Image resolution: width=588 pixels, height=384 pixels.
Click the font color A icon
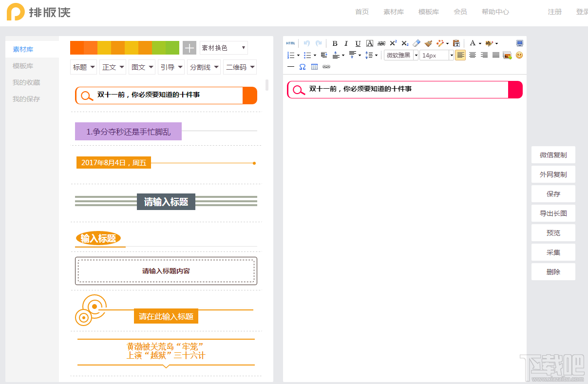pyautogui.click(x=473, y=43)
